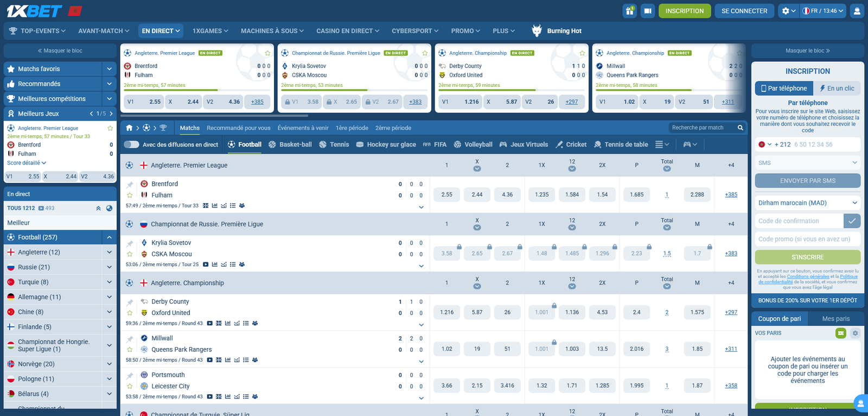Favorite Millwall vs Queens Park Rangers row
The image size is (868, 416).
(130, 350)
